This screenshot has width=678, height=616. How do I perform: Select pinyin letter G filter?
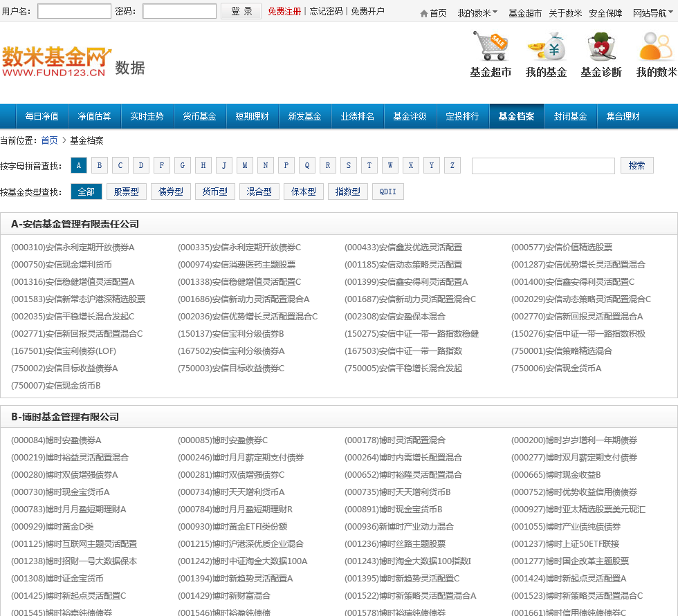tap(183, 165)
